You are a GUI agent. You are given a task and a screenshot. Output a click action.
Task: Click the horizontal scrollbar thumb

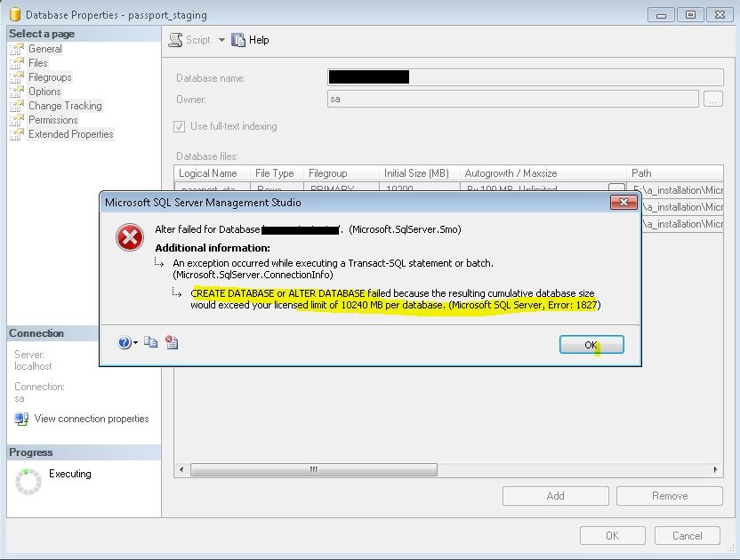(x=314, y=469)
